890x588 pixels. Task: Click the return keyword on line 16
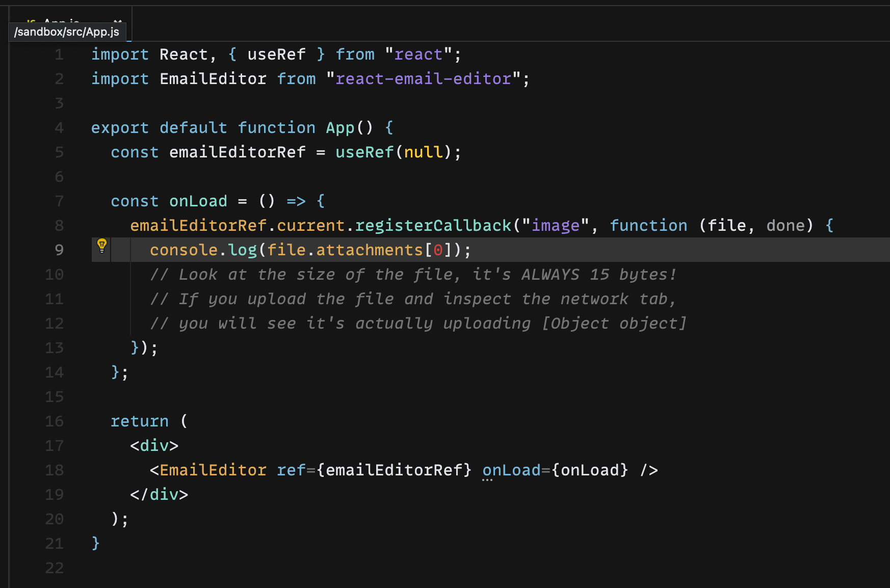140,421
